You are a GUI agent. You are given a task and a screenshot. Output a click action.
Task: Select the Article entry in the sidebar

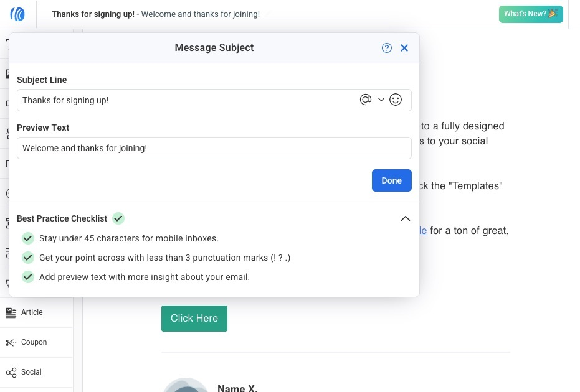[32, 312]
